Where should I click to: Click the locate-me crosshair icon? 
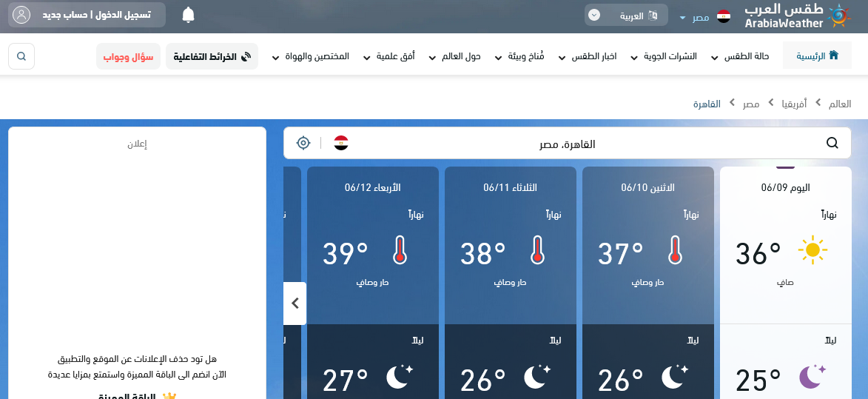pyautogui.click(x=303, y=143)
